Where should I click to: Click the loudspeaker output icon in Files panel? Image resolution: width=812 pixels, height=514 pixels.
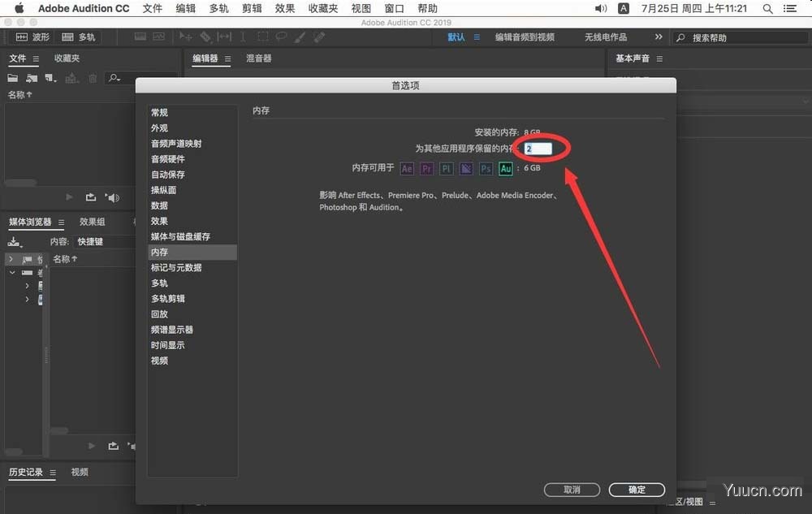pyautogui.click(x=112, y=197)
